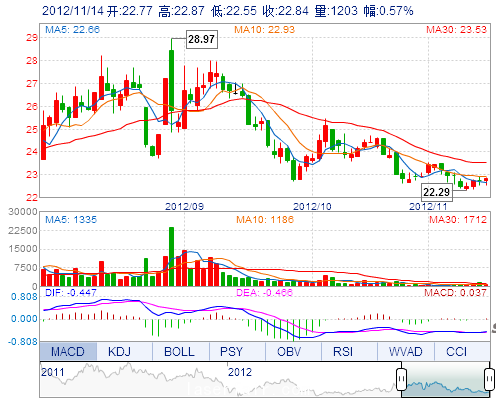Click the tallest green volume bar
Screen dimensions: 496x399
tap(171, 256)
